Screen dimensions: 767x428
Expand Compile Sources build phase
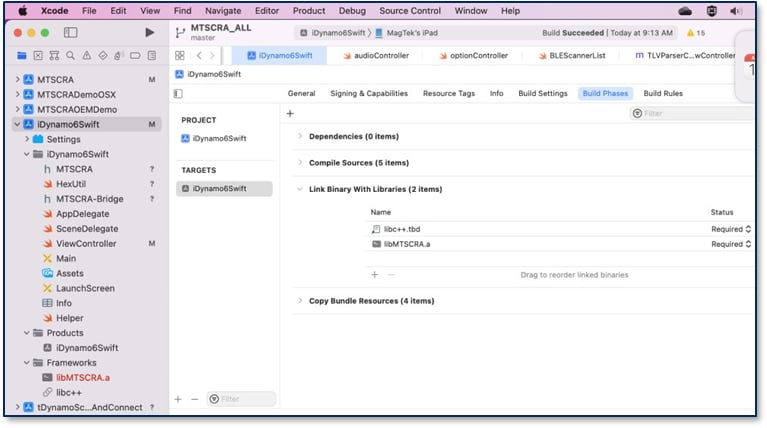[300, 162]
